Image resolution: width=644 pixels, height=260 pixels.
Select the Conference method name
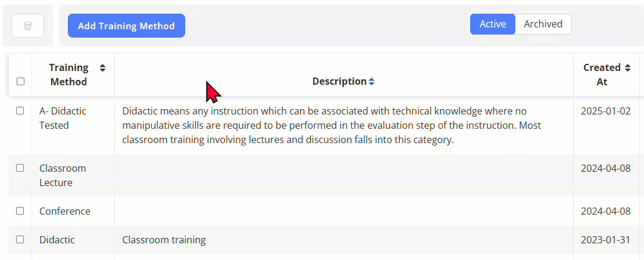pos(65,211)
